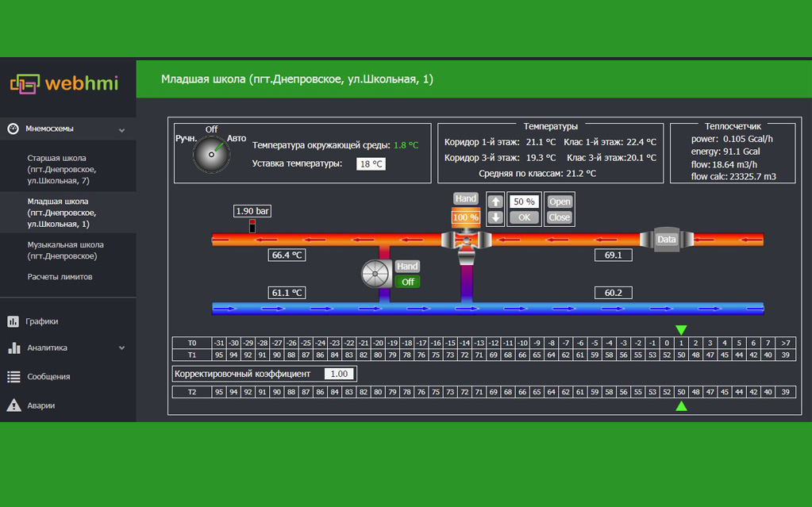The image size is (812, 507).
Task: Click the Сообщения list icon
Action: coord(13,377)
